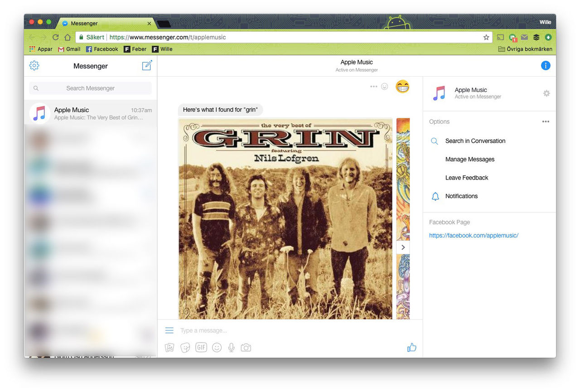This screenshot has width=580, height=392.
Task: Open the GIF picker
Action: click(x=201, y=348)
